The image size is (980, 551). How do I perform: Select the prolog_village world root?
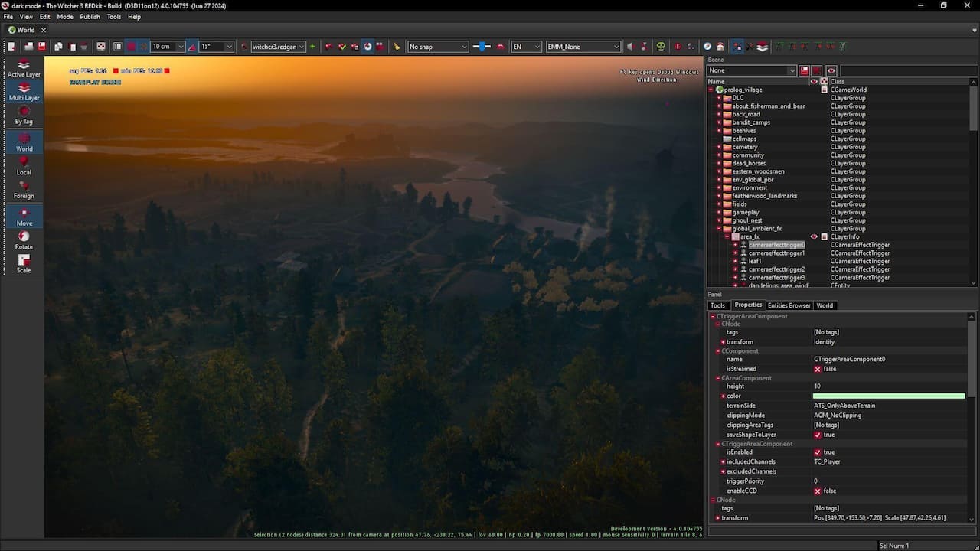coord(743,90)
